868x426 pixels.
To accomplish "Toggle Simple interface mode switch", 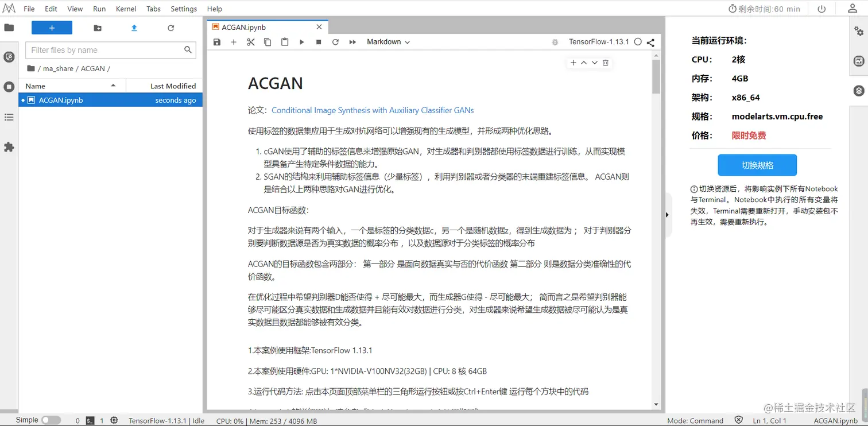I will click(x=51, y=420).
